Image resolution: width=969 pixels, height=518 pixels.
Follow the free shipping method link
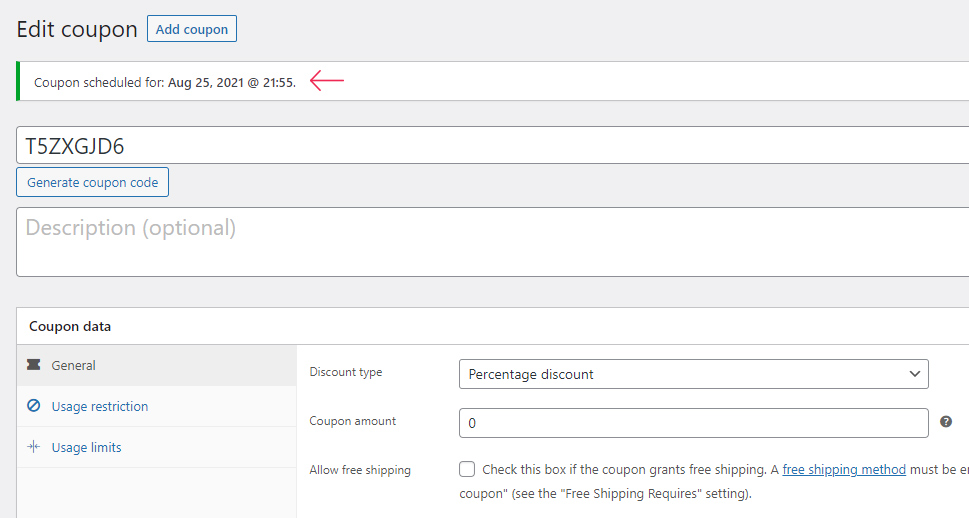point(844,469)
